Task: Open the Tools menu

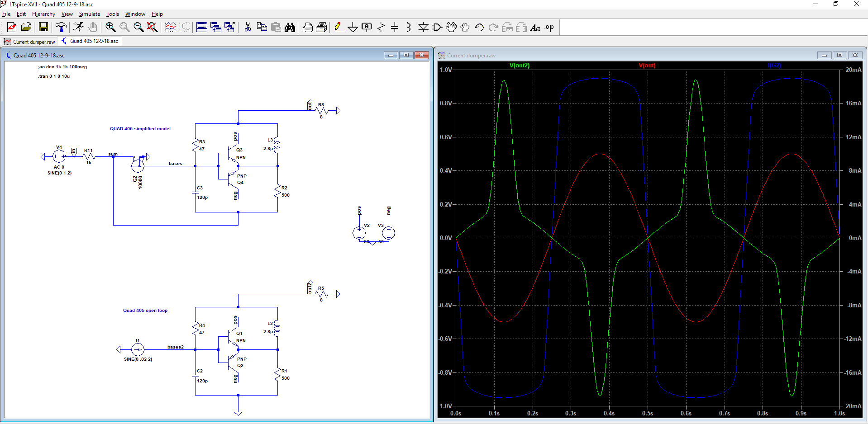Action: 113,14
